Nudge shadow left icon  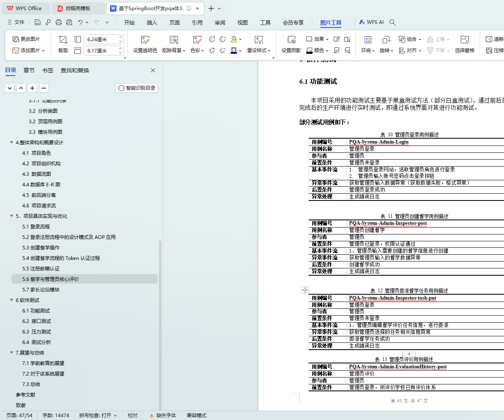pos(337,50)
